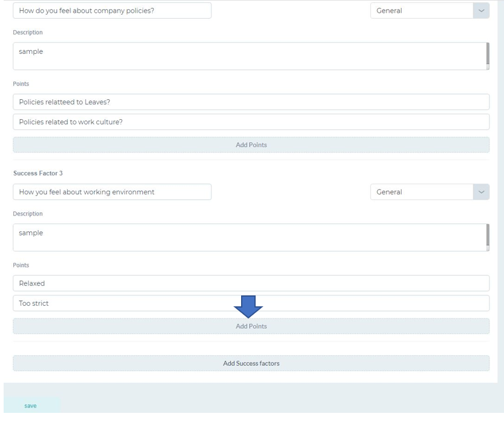Click the 'Success Factor 3' heading

click(x=38, y=173)
